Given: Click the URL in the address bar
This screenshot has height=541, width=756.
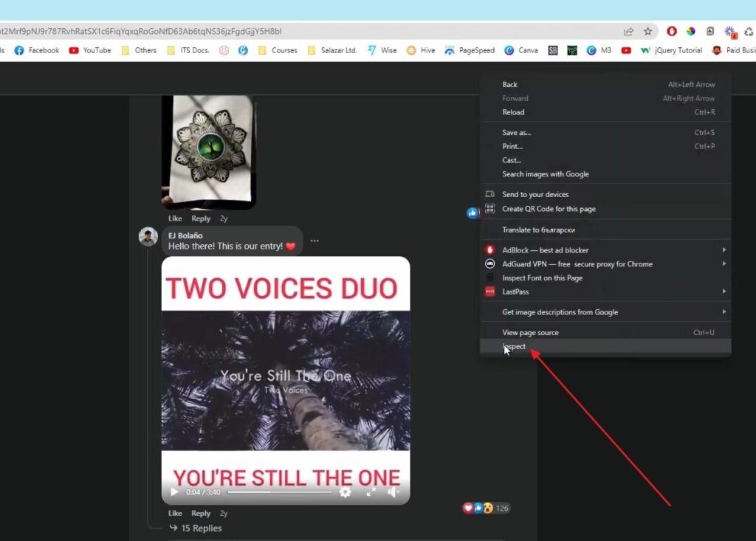Looking at the screenshot, I should coord(141,31).
